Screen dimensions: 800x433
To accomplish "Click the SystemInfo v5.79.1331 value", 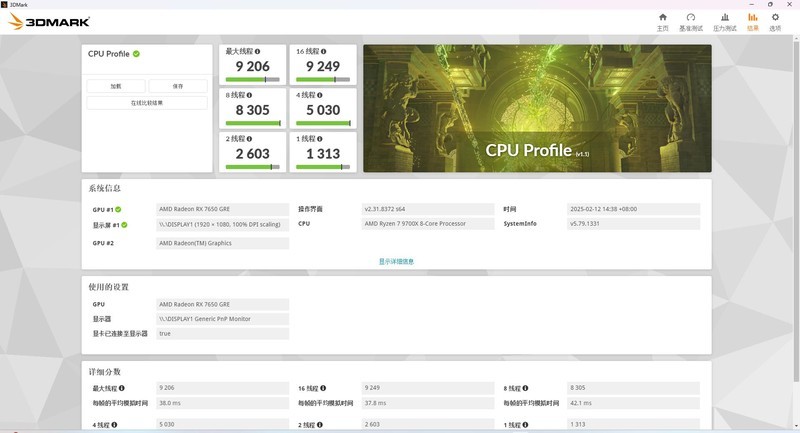I will tap(633, 224).
